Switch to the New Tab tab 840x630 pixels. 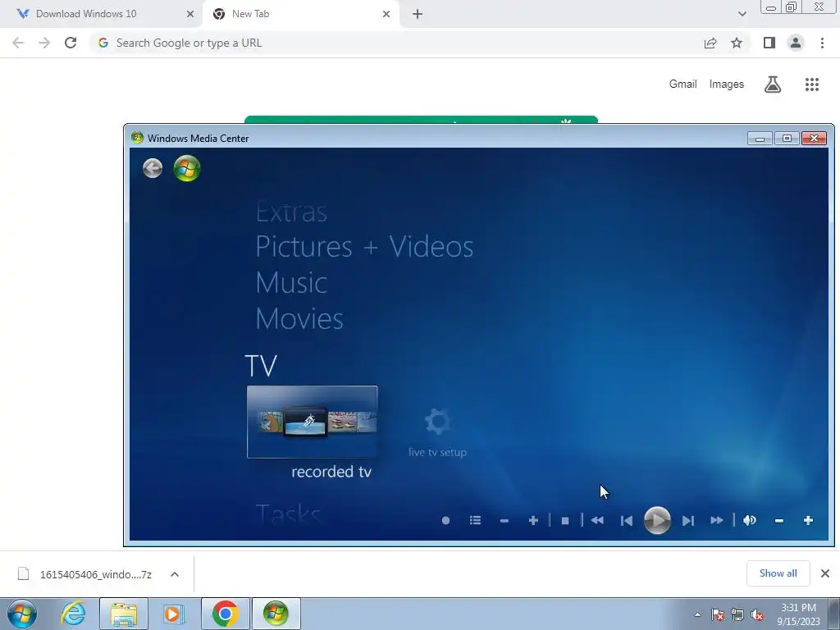coord(300,14)
